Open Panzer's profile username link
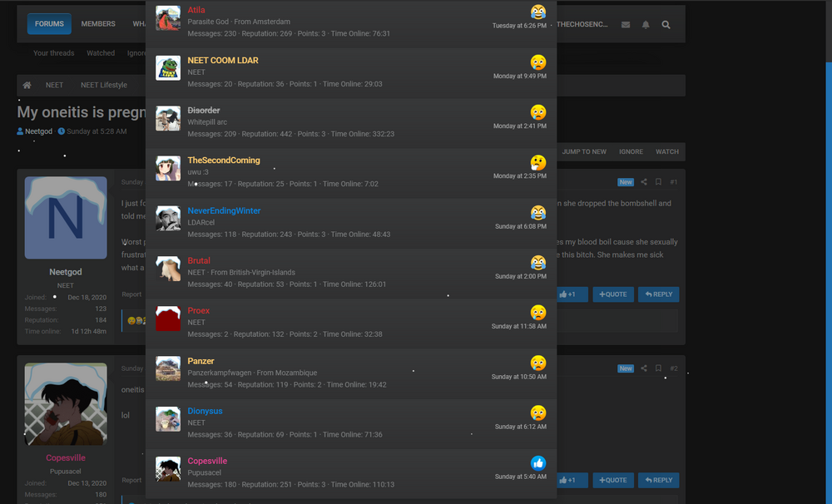 [x=201, y=361]
